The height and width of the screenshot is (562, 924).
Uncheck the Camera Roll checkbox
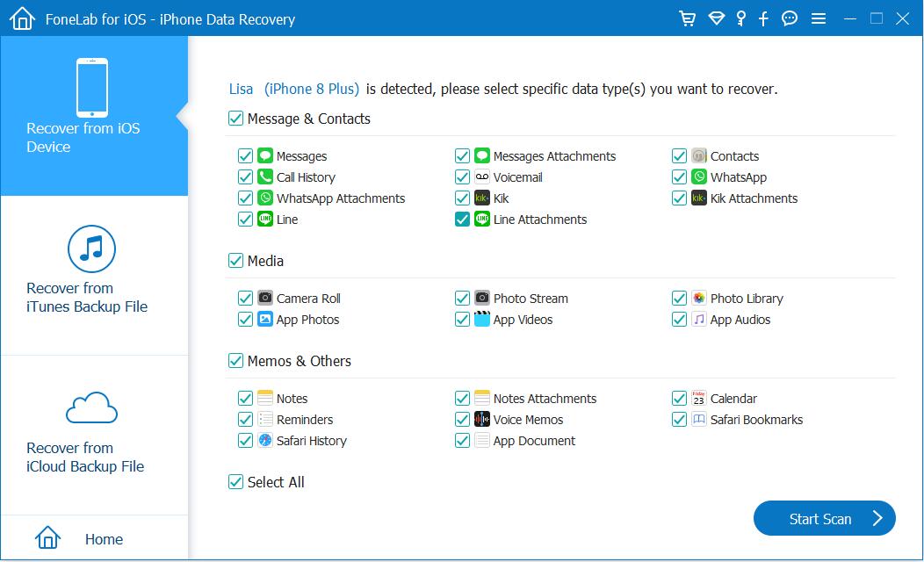click(x=245, y=299)
